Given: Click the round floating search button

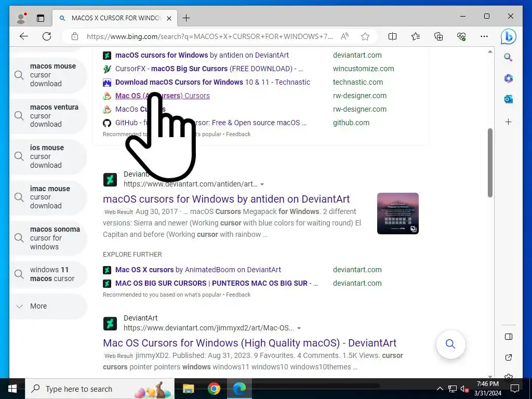Looking at the screenshot, I should click(450, 344).
